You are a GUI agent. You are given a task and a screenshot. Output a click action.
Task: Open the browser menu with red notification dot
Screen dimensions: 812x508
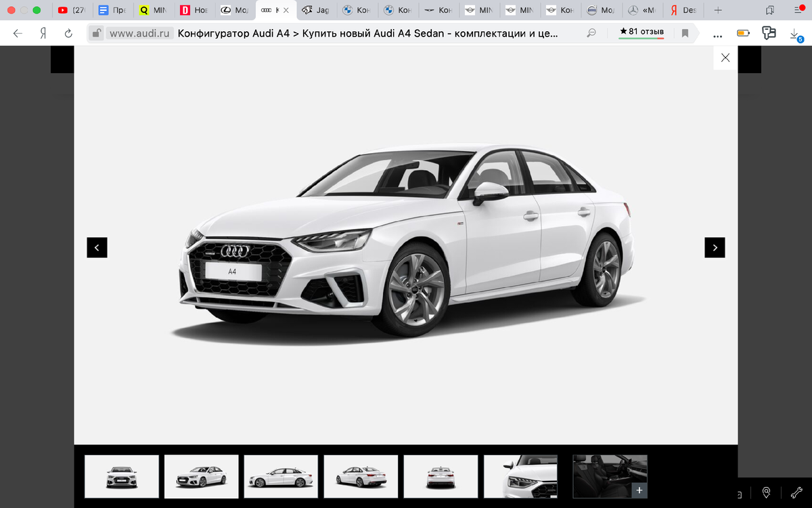[x=798, y=9]
